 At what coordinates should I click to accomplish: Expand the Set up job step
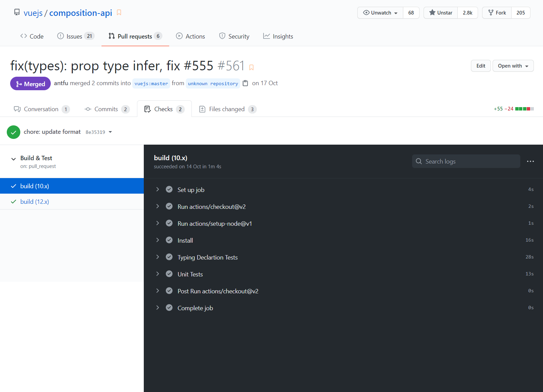(x=158, y=190)
